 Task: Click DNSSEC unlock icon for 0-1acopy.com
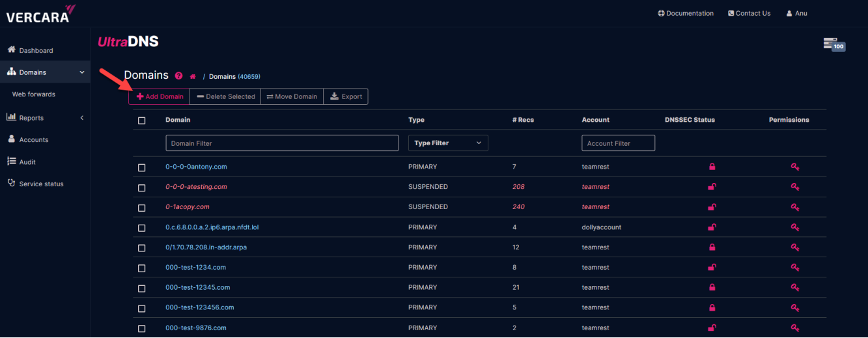click(x=712, y=207)
